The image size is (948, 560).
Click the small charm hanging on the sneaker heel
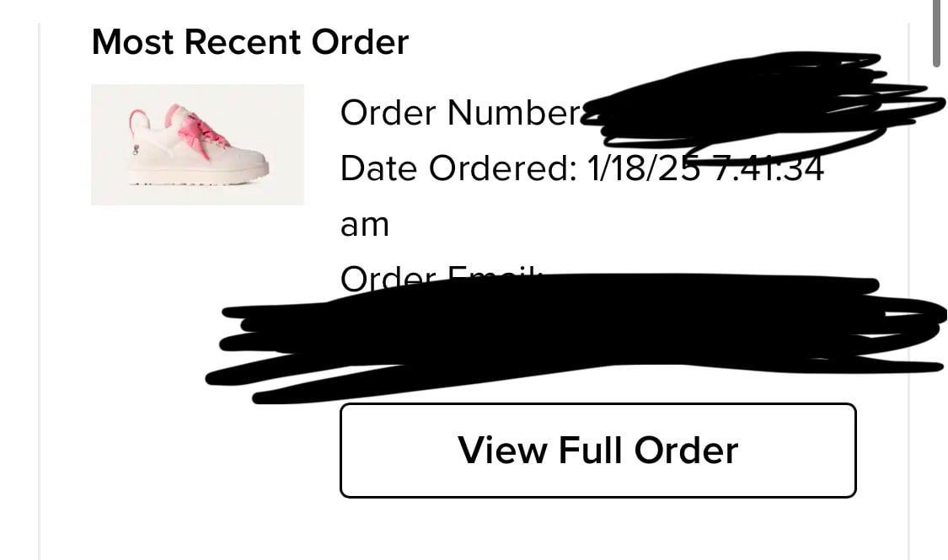tap(136, 149)
